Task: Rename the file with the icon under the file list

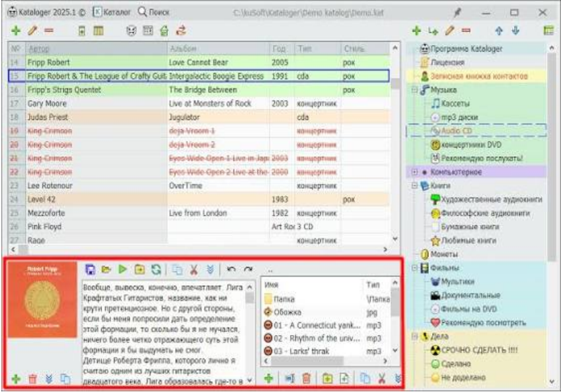Action: 290,379
